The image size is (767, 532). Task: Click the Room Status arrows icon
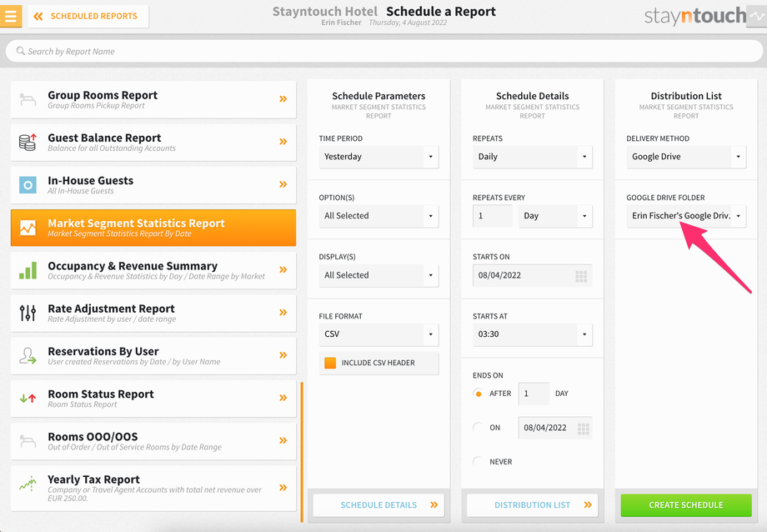(x=28, y=399)
